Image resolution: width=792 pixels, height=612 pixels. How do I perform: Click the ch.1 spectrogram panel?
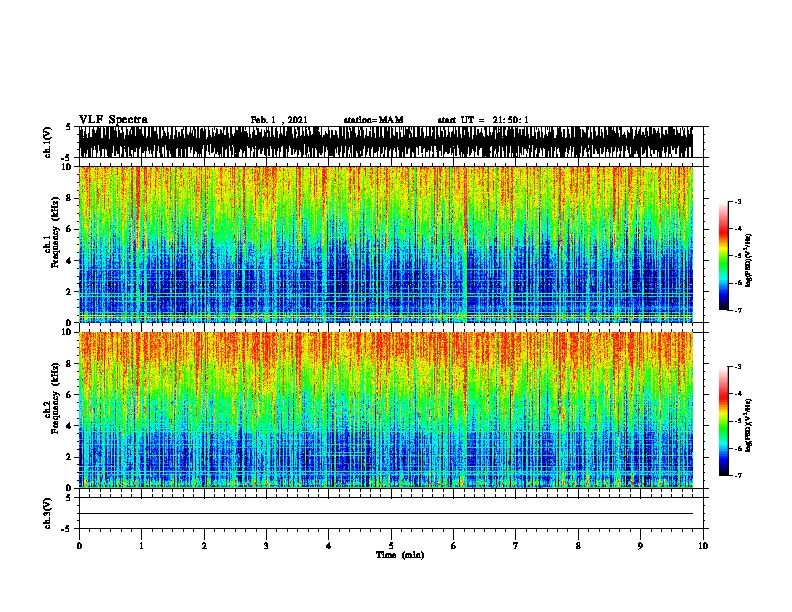pos(386,244)
